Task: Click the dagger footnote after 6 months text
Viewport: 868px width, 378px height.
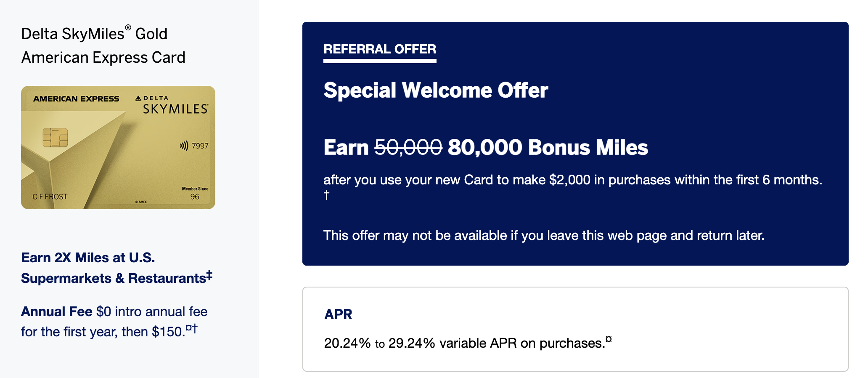Action: [326, 195]
